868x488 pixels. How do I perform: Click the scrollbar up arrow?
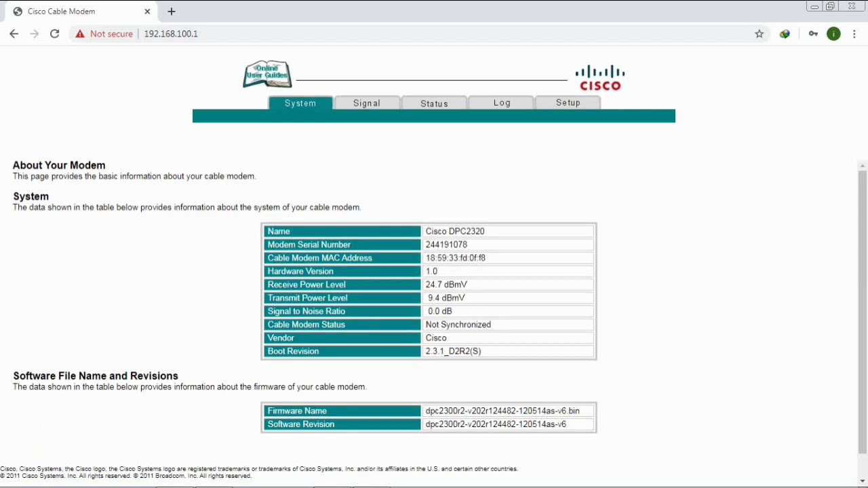(x=863, y=165)
